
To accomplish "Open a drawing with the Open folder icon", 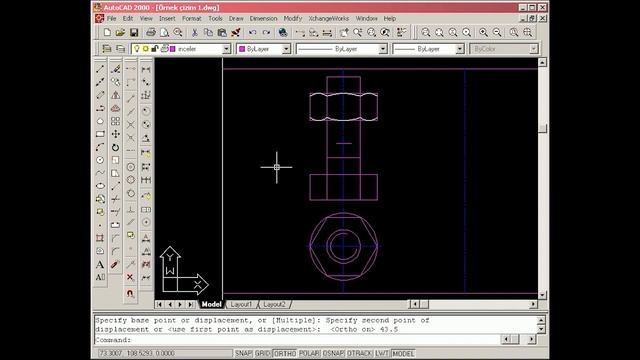I will [120, 32].
